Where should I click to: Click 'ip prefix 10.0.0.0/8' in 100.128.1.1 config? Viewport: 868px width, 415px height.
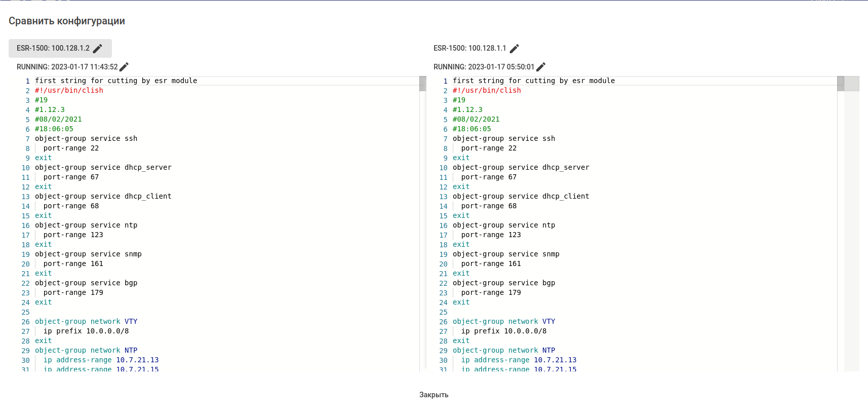coord(504,331)
